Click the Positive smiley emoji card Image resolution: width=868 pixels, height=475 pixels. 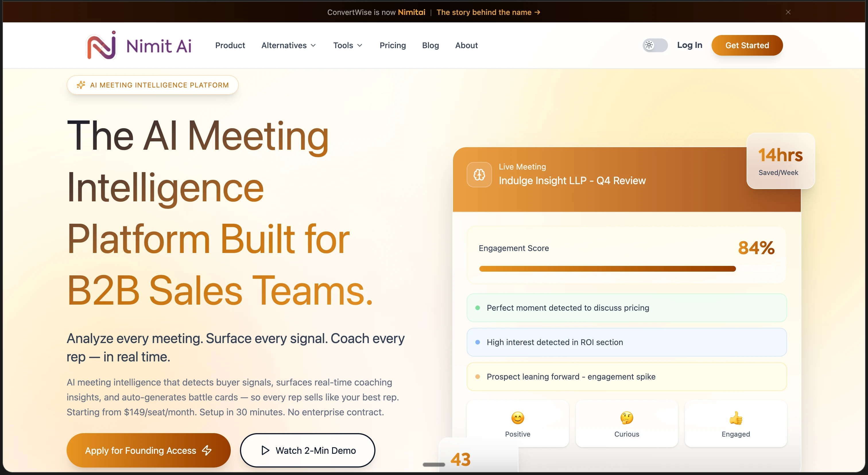tap(518, 424)
